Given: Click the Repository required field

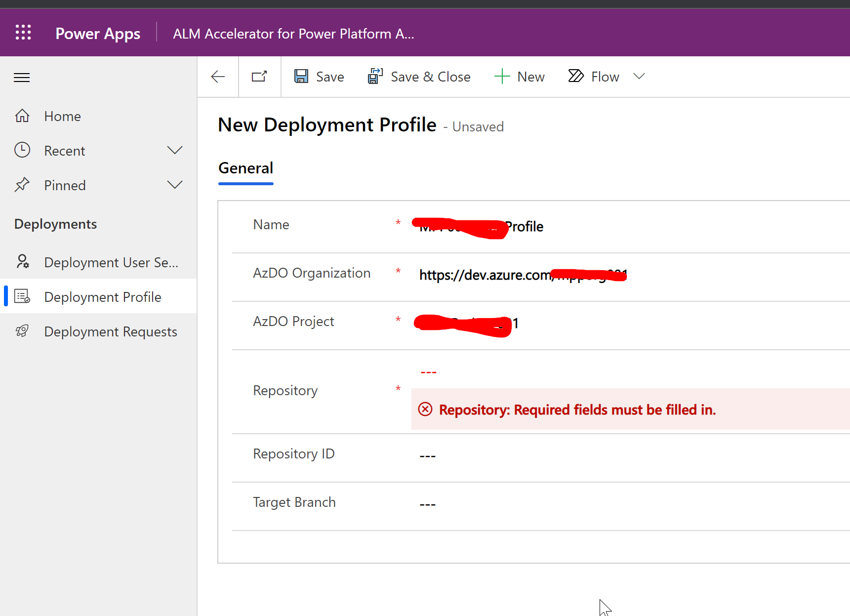Looking at the screenshot, I should coord(429,372).
